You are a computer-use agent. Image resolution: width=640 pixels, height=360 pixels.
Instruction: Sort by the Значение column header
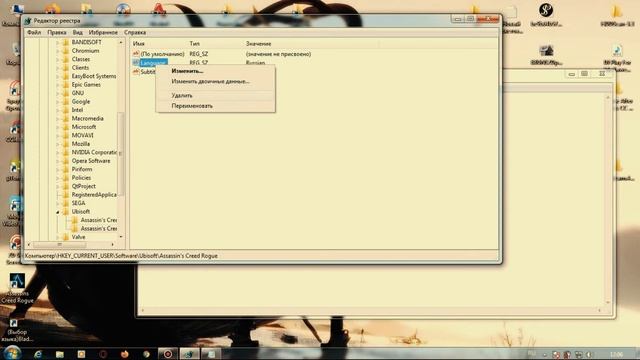pos(310,43)
